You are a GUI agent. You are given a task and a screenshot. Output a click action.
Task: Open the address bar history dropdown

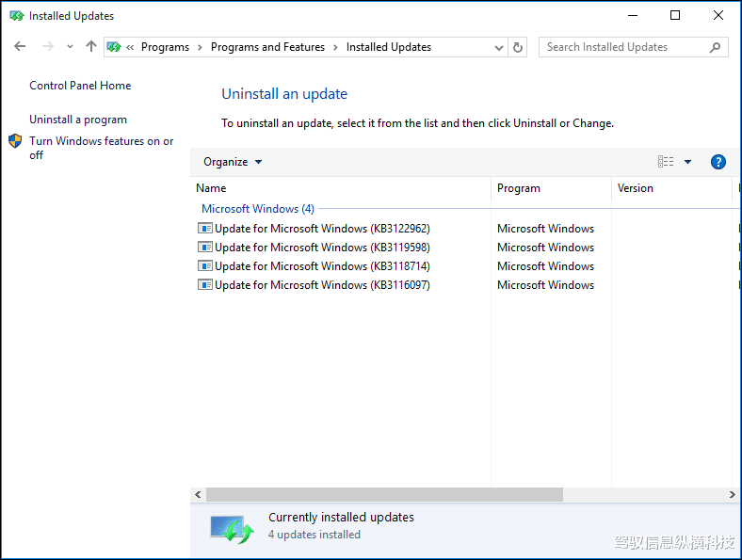(499, 47)
